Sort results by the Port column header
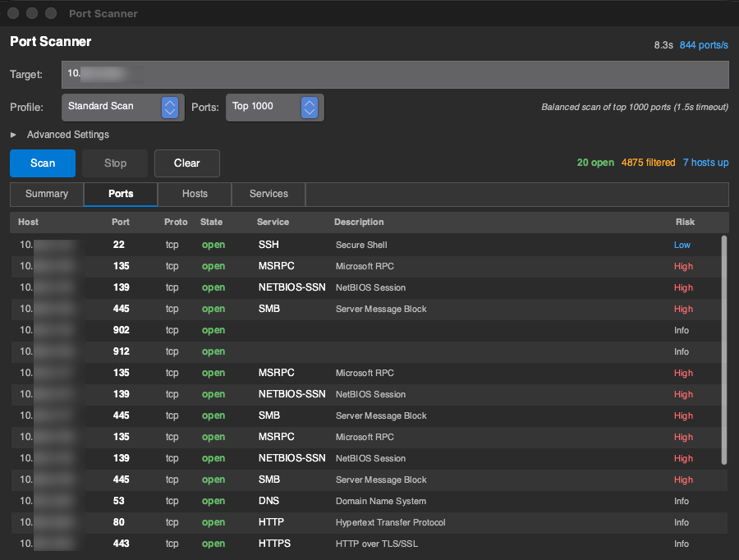Image resolution: width=739 pixels, height=560 pixels. coord(121,223)
